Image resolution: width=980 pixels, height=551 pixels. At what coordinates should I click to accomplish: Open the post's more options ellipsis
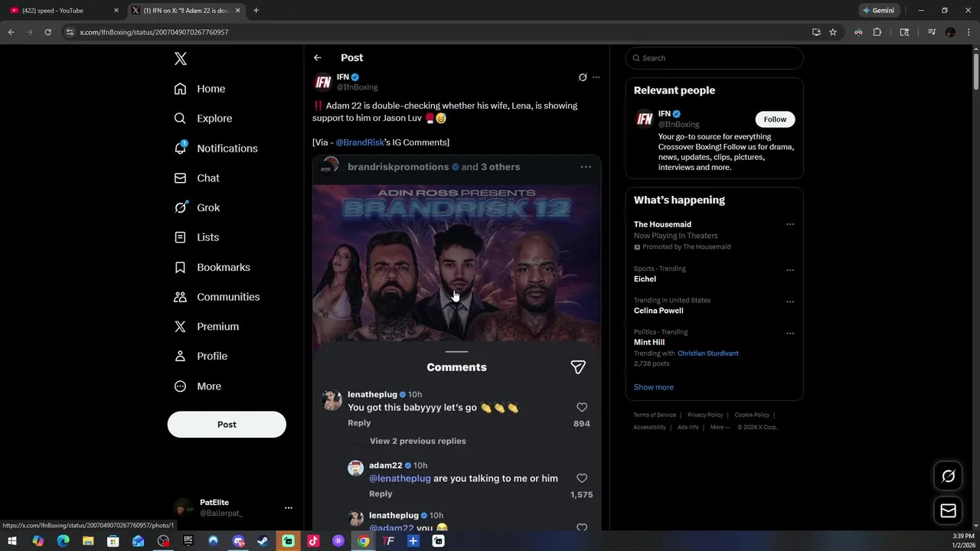[x=596, y=77]
